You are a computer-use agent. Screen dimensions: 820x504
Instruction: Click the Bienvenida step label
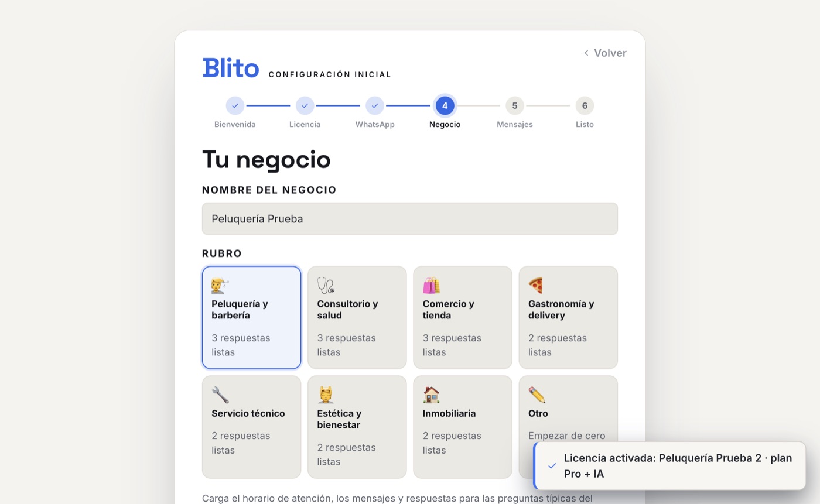(235, 125)
